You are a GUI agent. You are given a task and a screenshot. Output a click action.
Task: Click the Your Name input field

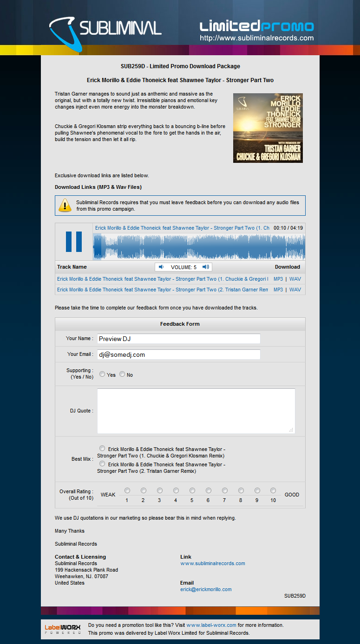point(178,339)
